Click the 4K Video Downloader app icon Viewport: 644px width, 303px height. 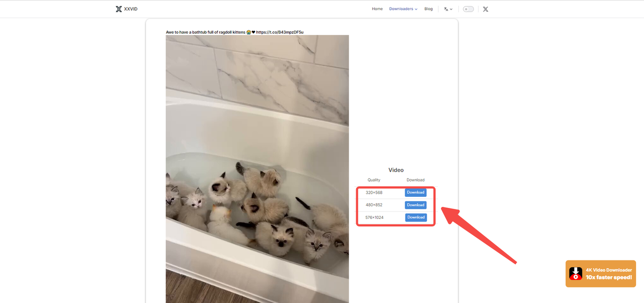(x=576, y=273)
